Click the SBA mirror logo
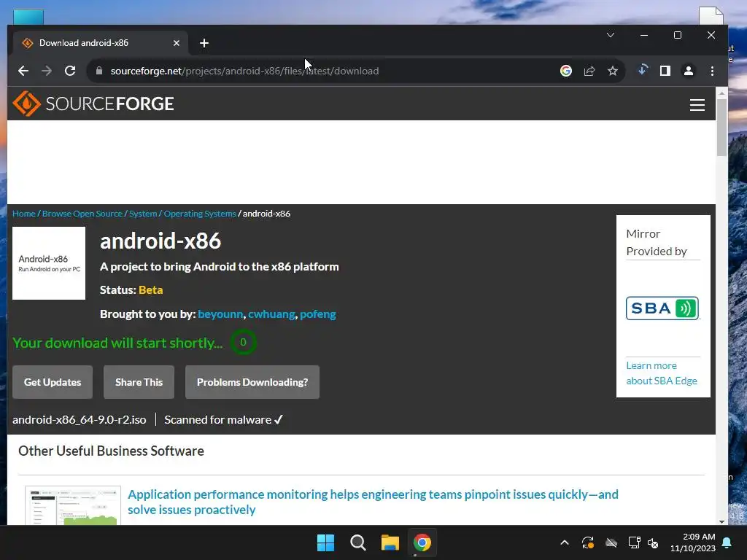Image resolution: width=747 pixels, height=560 pixels. point(662,308)
